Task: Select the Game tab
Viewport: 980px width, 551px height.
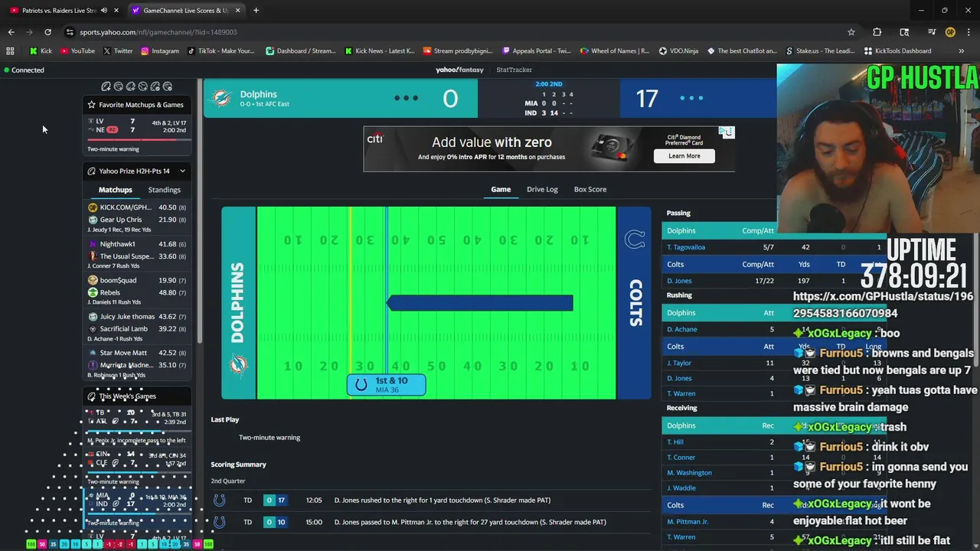Action: (501, 189)
